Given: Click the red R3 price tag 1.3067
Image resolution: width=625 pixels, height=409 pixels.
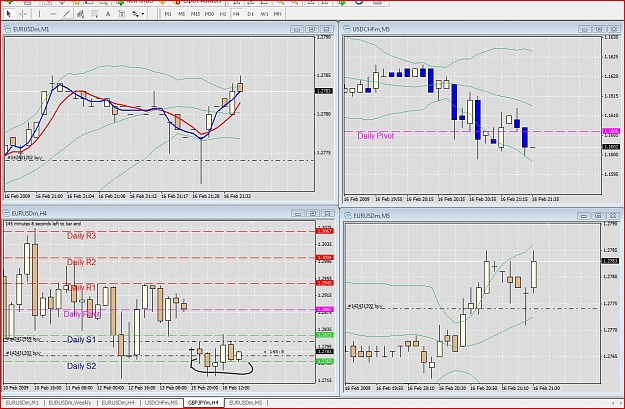Looking at the screenshot, I should (324, 231).
